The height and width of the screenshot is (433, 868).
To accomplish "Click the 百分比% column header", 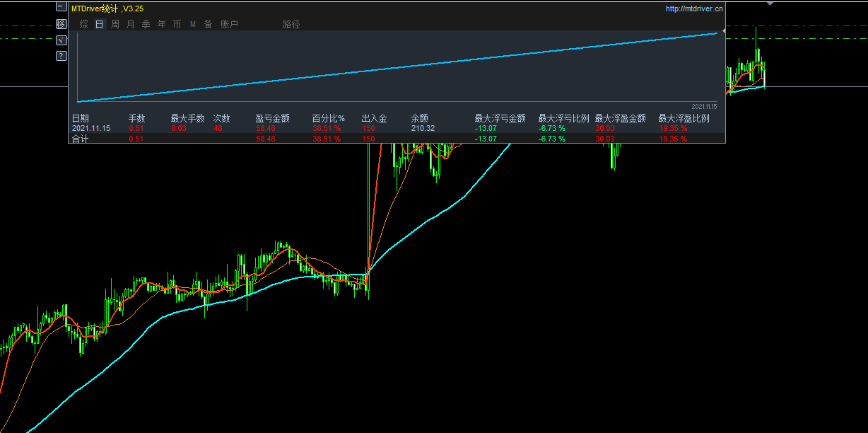I will pyautogui.click(x=329, y=118).
